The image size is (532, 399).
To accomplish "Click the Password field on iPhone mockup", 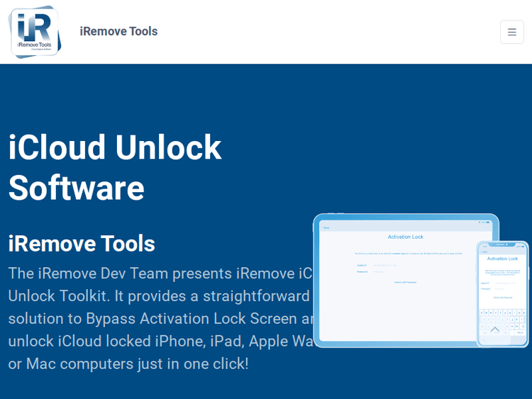I will (502, 288).
